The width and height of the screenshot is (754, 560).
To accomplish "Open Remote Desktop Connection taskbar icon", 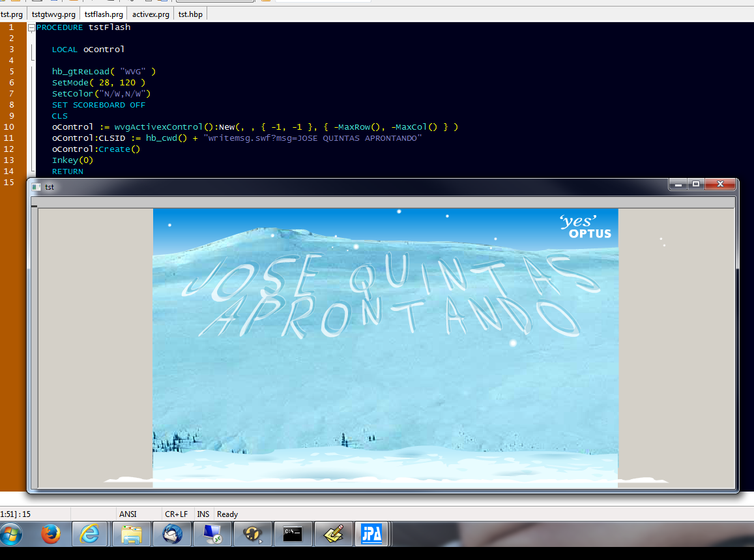I will click(x=212, y=535).
